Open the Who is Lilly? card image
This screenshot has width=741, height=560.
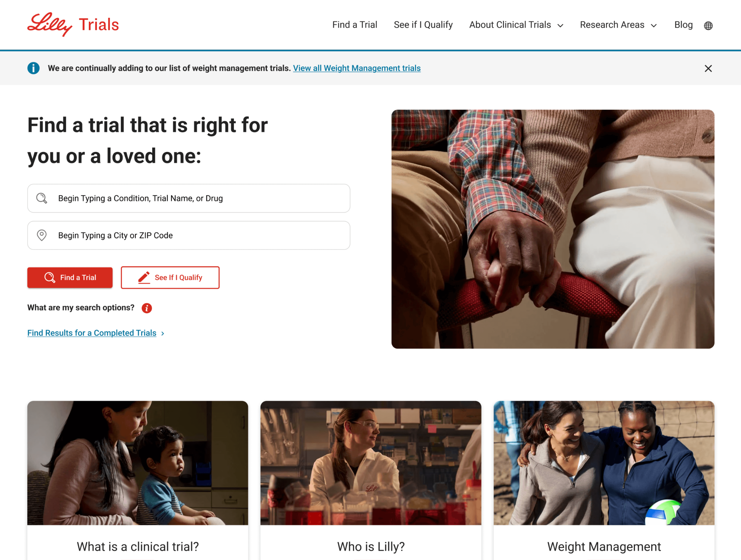(x=371, y=463)
